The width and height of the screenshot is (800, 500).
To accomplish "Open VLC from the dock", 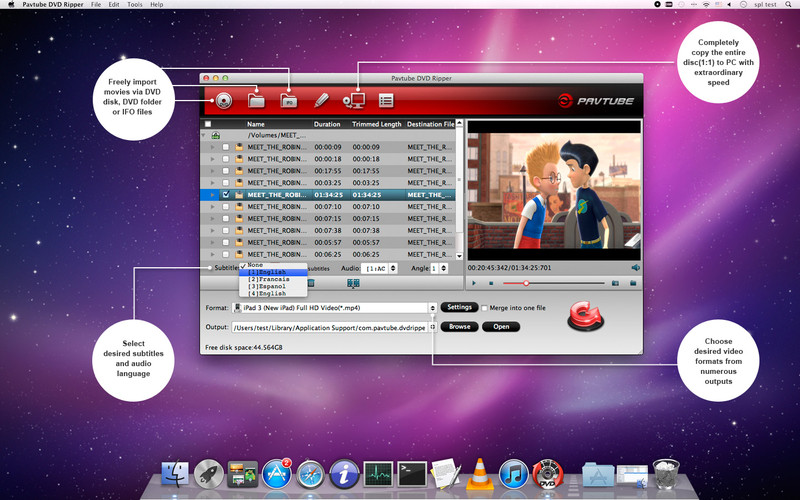I will pos(480,474).
